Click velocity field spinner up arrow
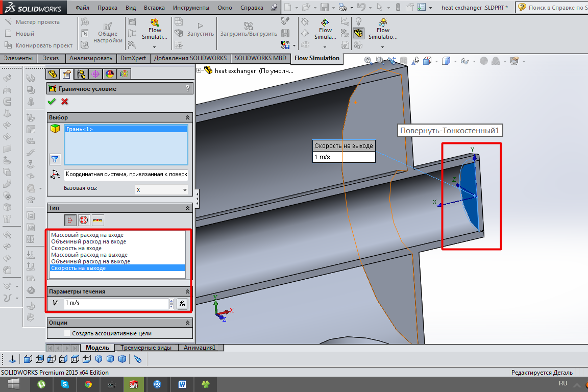Screen dimensions: 588x392 [171, 301]
